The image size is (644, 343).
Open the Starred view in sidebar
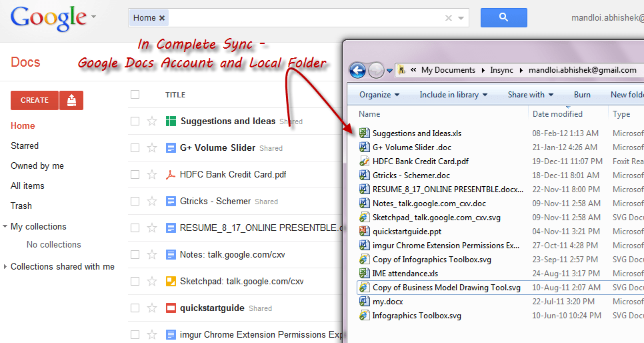[x=25, y=145]
